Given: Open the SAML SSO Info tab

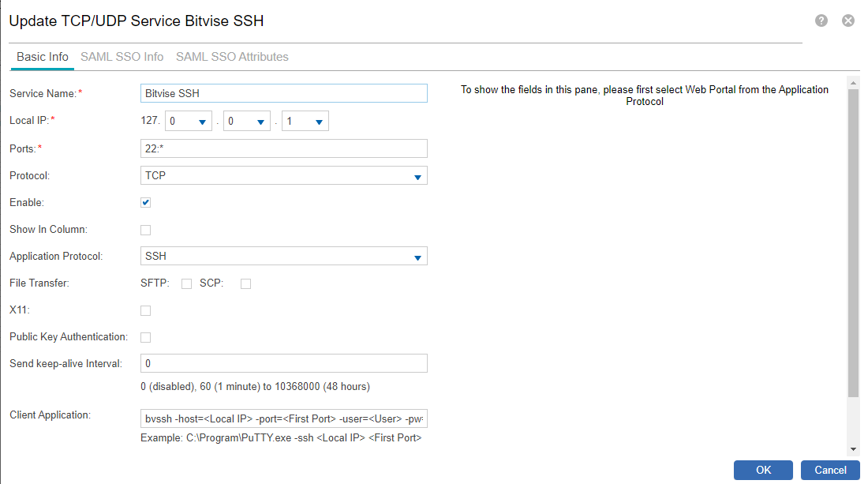Looking at the screenshot, I should pyautogui.click(x=122, y=57).
